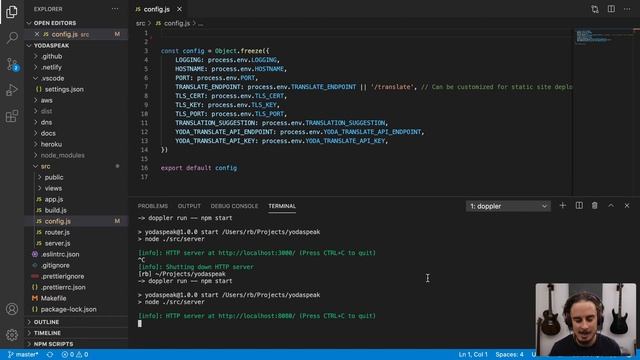
Task: Click Ln 1, Col 1 in status bar
Action: pos(473,354)
